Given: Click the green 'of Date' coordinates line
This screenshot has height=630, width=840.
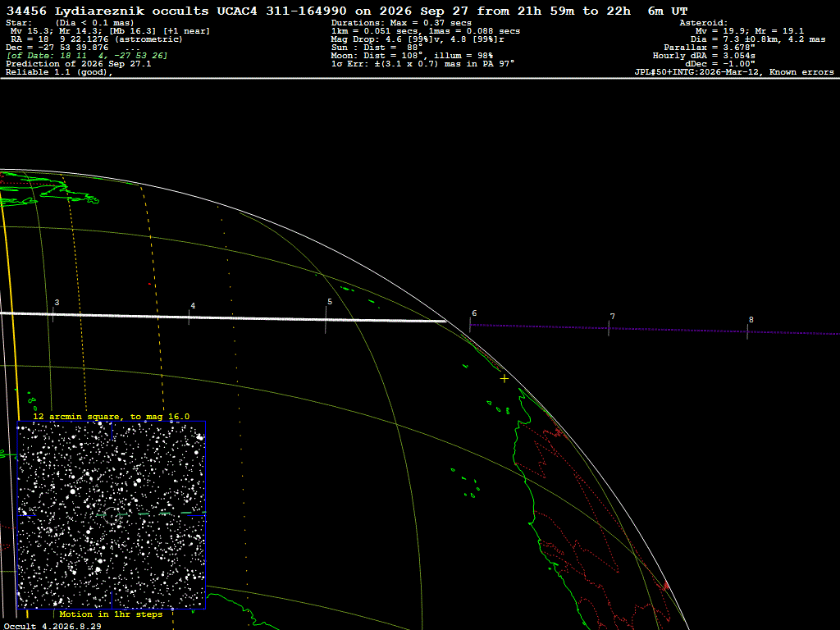Looking at the screenshot, I should [87, 56].
